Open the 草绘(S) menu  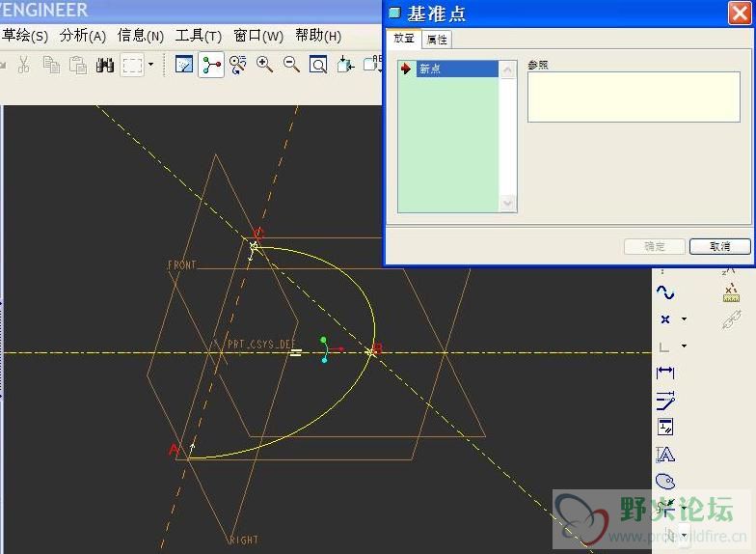[25, 36]
